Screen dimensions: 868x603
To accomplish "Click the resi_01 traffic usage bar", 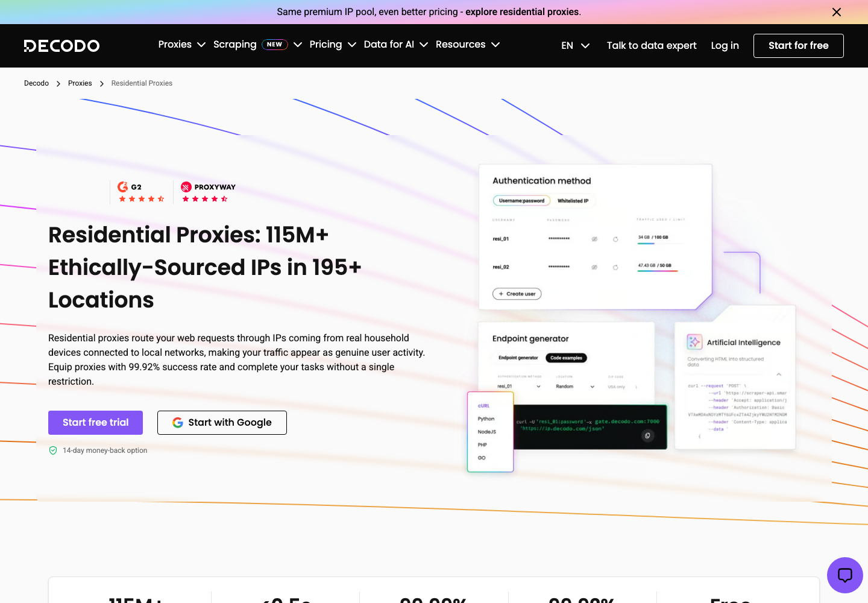I will [660, 244].
